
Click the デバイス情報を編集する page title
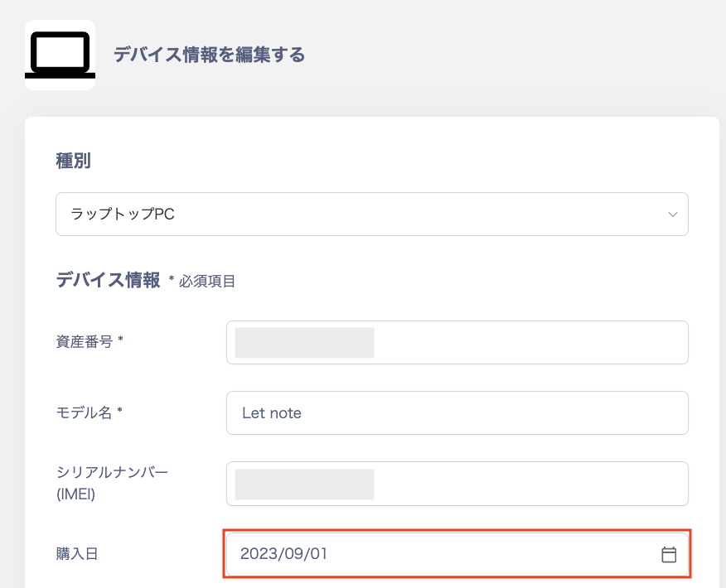click(209, 55)
